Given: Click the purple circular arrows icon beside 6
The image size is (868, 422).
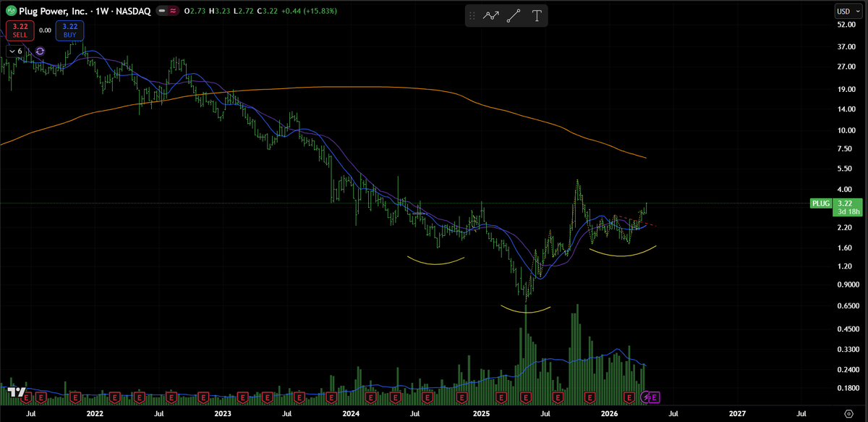Looking at the screenshot, I should click(x=40, y=51).
